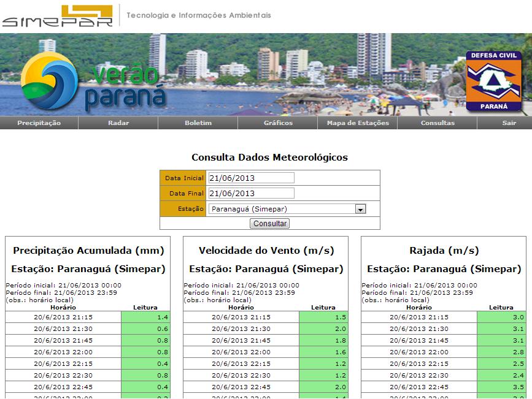The image size is (532, 399).
Task: Select the 1.4 precipitation reading cell
Action: 145,317
